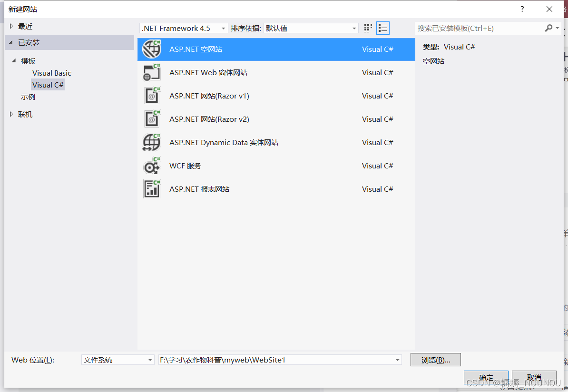Open the help question mark button

522,9
